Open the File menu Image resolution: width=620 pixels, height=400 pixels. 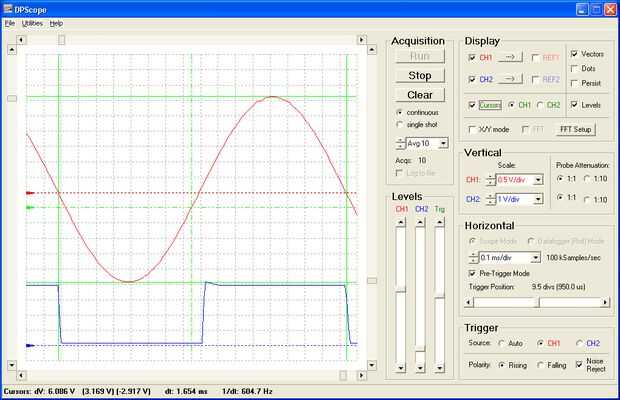(10, 23)
